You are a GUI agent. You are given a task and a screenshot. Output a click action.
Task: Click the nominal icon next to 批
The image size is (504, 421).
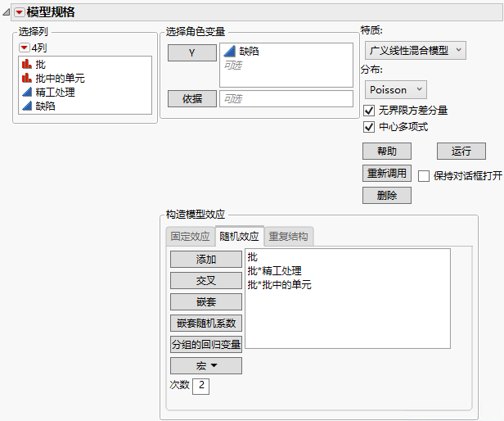coord(26,64)
